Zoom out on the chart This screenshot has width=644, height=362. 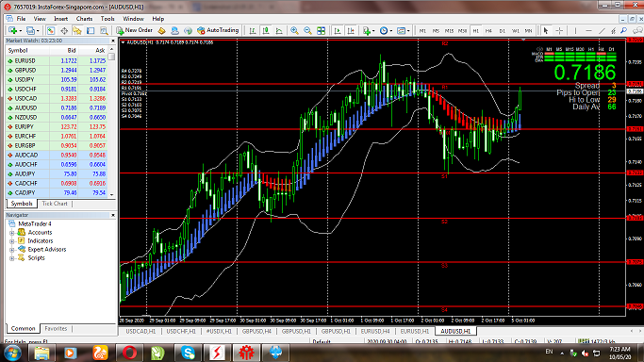click(307, 30)
